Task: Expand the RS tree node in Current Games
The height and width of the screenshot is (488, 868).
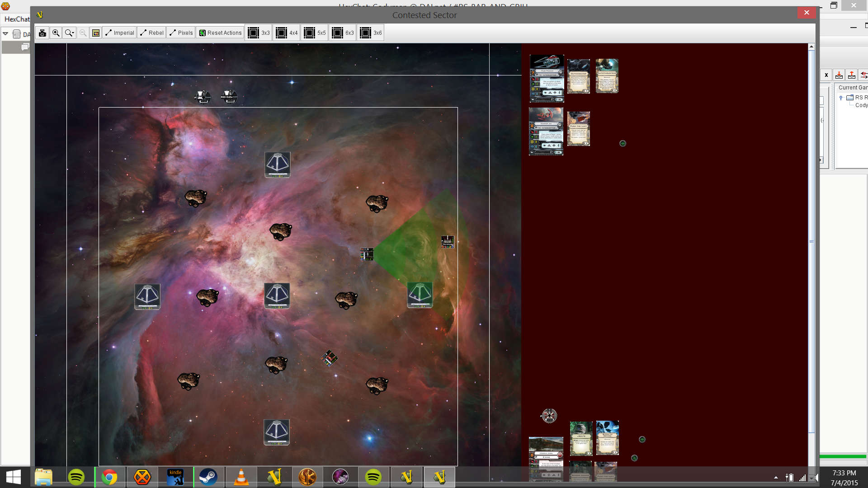Action: (x=841, y=98)
